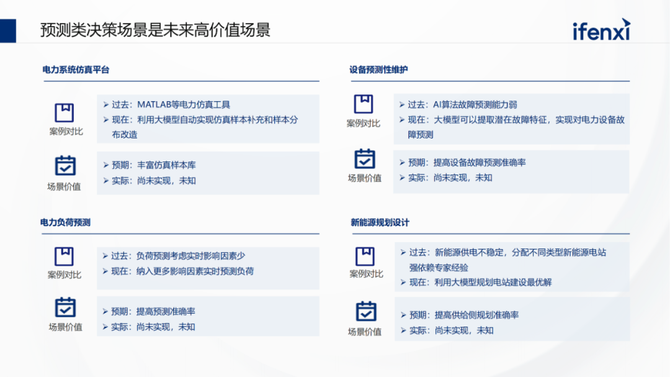This screenshot has height=377, width=670.
Task: Click the line 预期：提高供给侧规划准确率
Action: [x=464, y=315]
